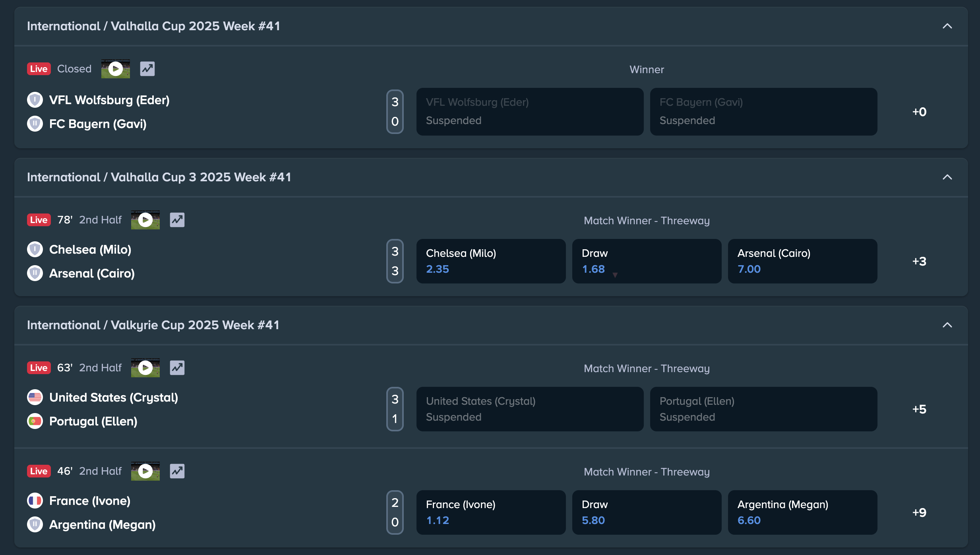Open statistics chart for United States vs Portugal
This screenshot has width=980, height=555.
click(177, 368)
